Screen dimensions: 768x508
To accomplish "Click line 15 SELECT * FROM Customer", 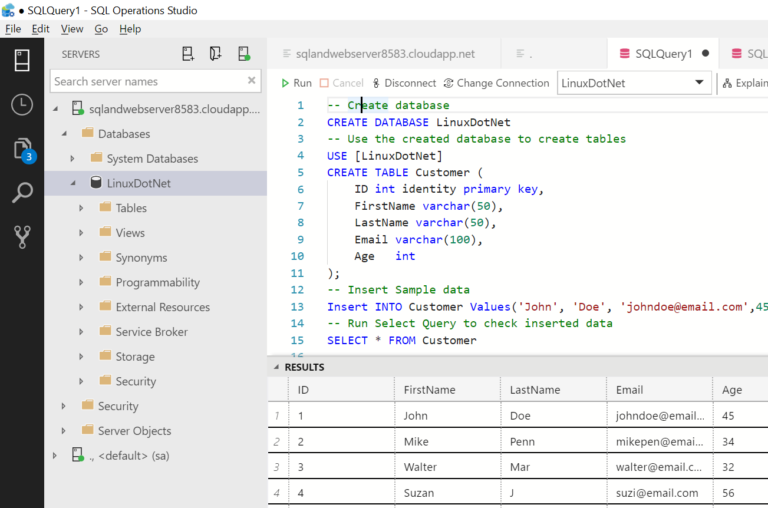I will [402, 340].
